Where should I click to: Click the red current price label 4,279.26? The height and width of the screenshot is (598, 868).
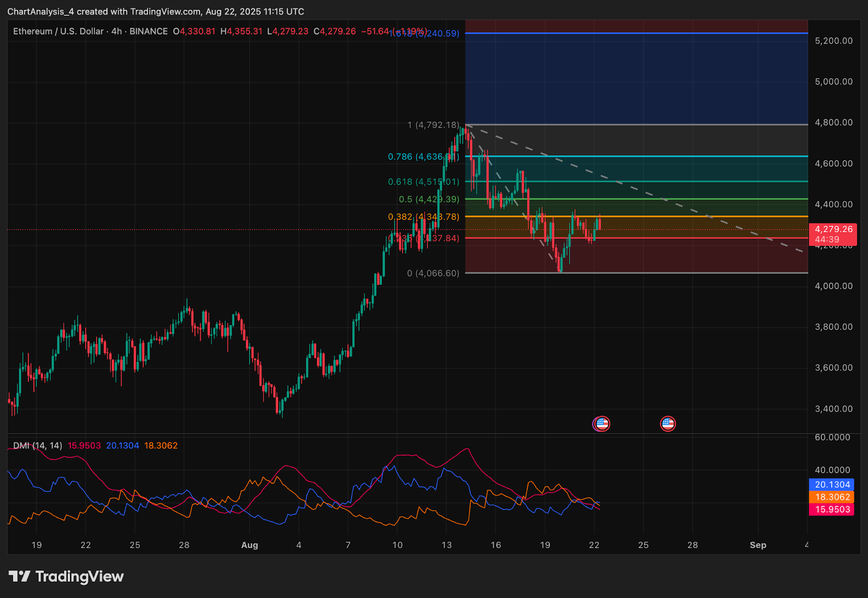833,230
